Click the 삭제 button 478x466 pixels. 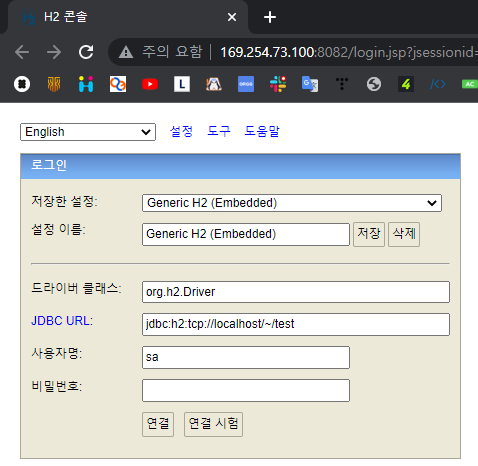click(404, 234)
